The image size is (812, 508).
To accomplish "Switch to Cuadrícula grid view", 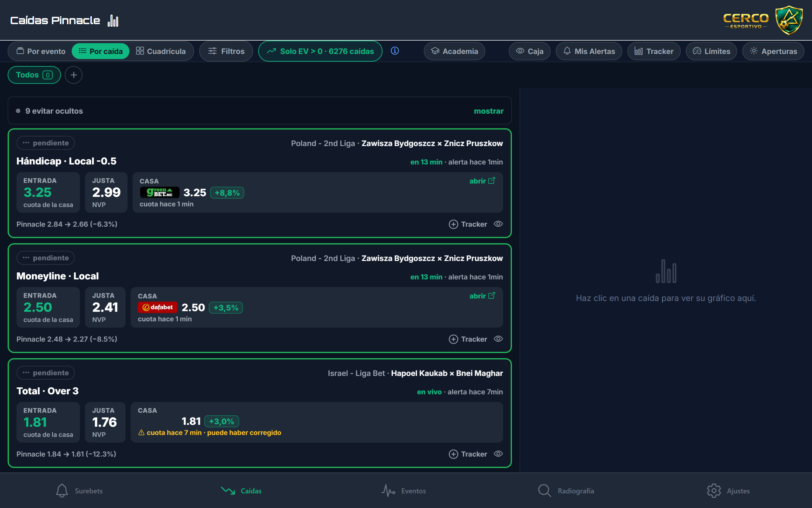I will coord(161,51).
